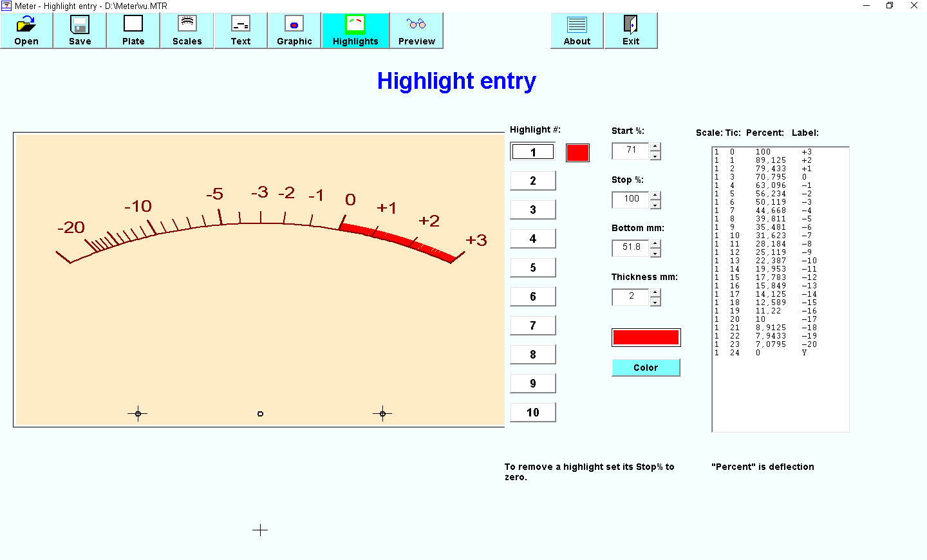Viewport: 927px width, 560px height.
Task: Decrease the Stop % value
Action: click(655, 205)
